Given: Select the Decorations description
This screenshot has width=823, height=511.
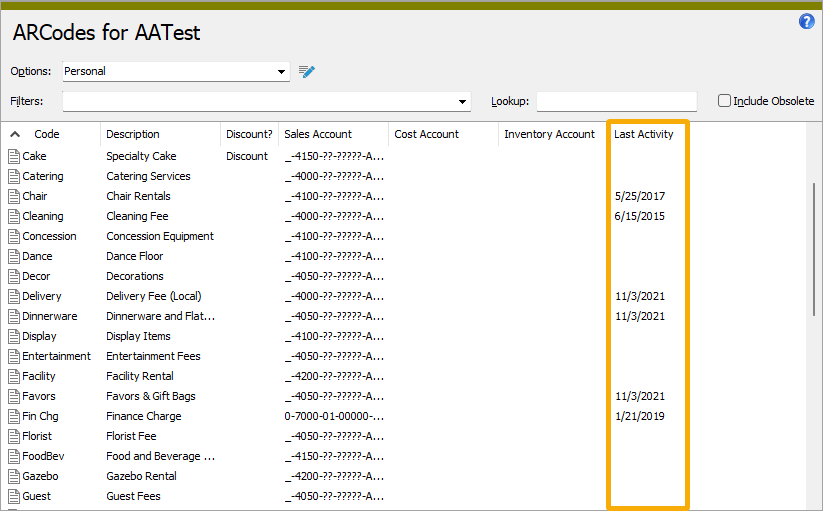Looking at the screenshot, I should [x=135, y=276].
